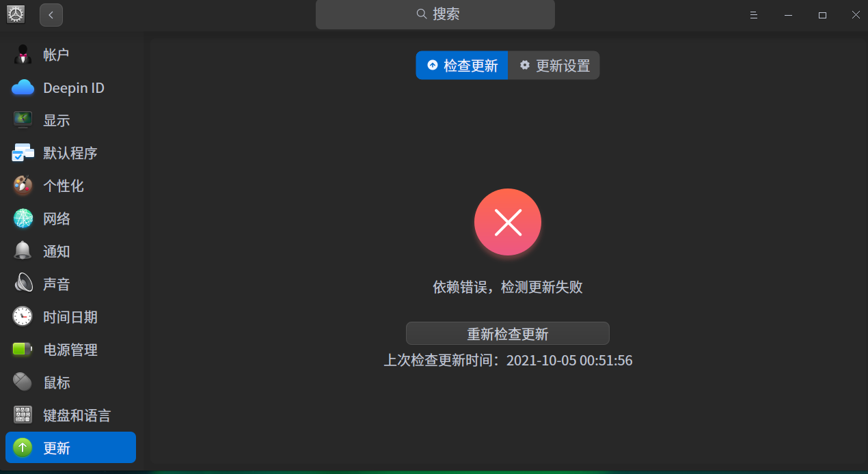This screenshot has height=474, width=868.
Task: Select the 默认程序 default programs icon
Action: (x=23, y=153)
